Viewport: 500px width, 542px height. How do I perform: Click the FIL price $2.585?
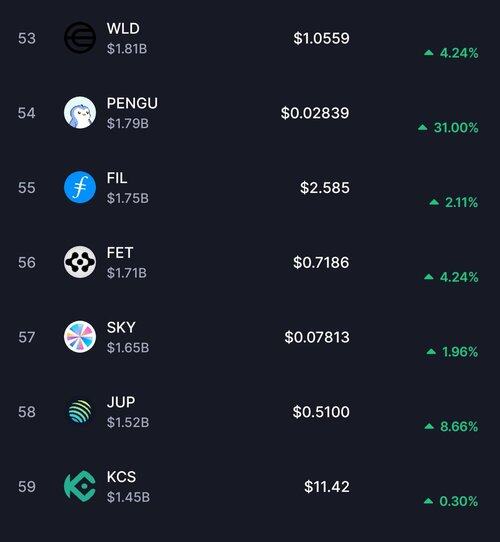pos(325,188)
